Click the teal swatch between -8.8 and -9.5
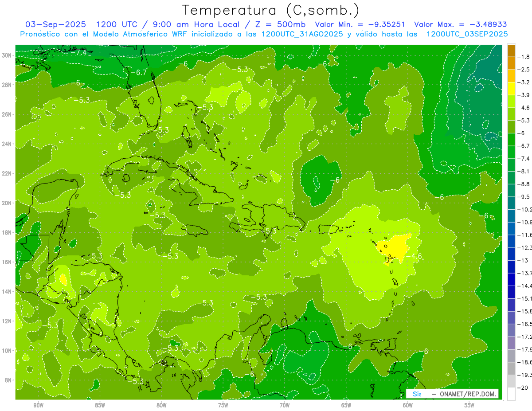Screen dimensions: 532x411 [x=511, y=191]
